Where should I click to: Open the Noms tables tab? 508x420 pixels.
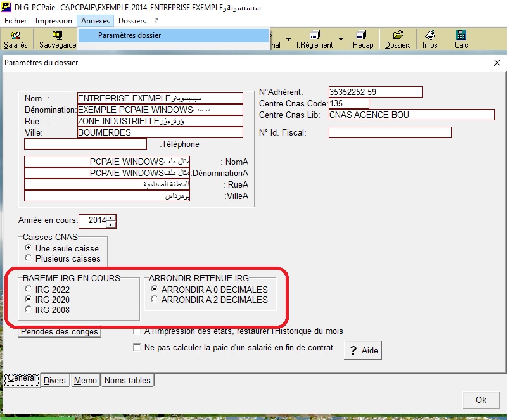[x=127, y=381]
